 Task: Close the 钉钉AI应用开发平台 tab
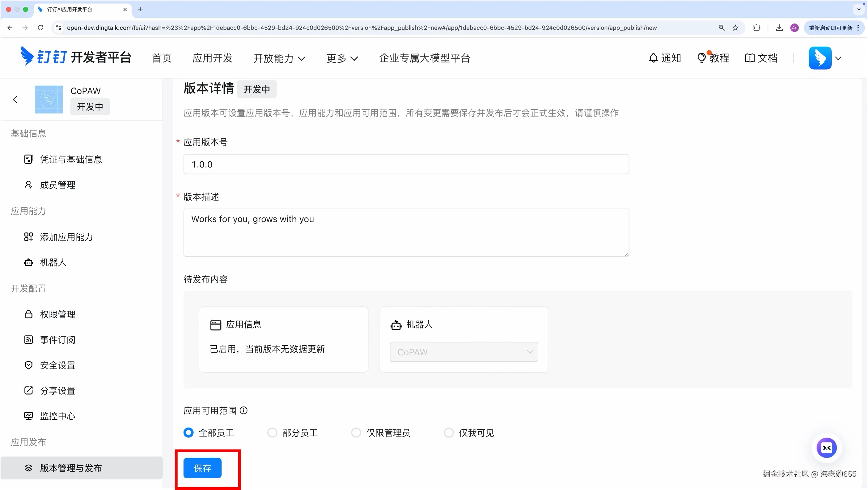click(125, 9)
